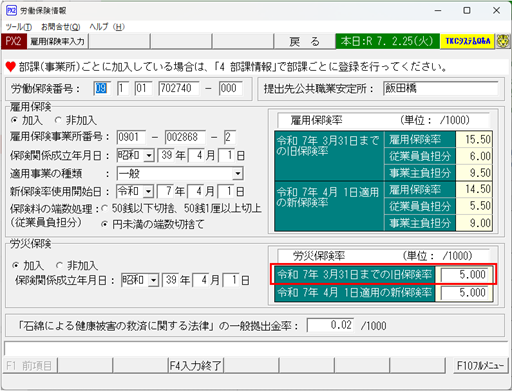Click year field 39 in 労災保険 成立年月日
Image resolution: width=512 pixels, height=391 pixels.
[170, 280]
